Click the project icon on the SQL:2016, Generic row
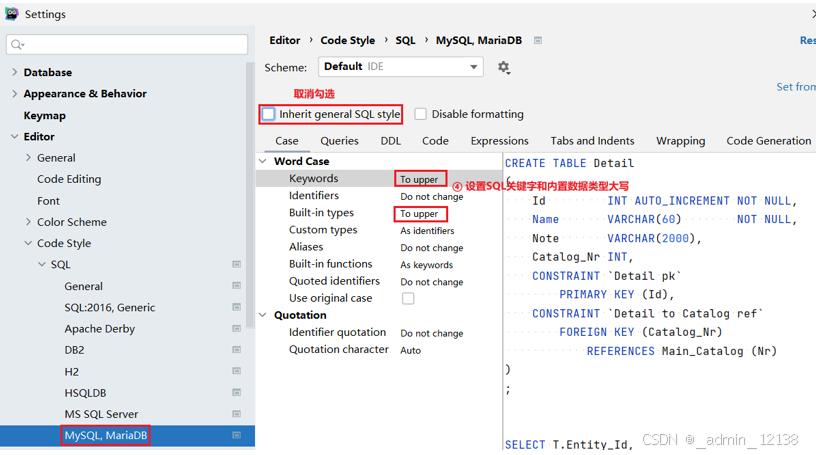This screenshot has height=455, width=816. (236, 307)
